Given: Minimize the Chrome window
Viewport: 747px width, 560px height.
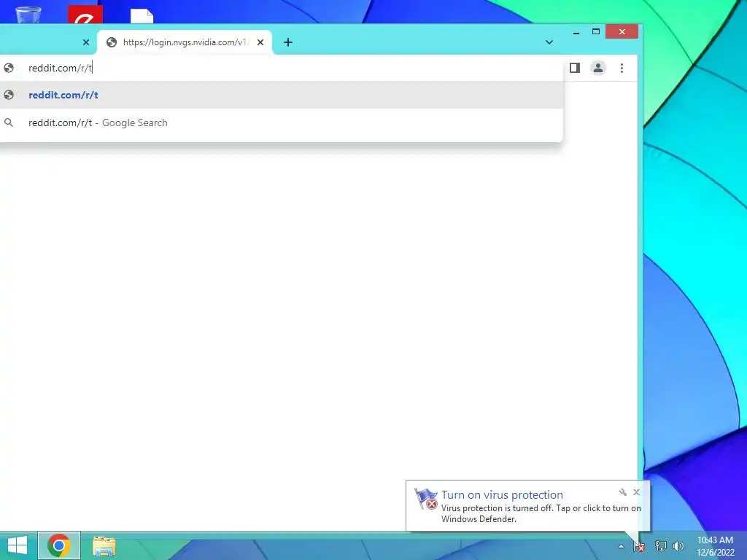Looking at the screenshot, I should pos(576,32).
